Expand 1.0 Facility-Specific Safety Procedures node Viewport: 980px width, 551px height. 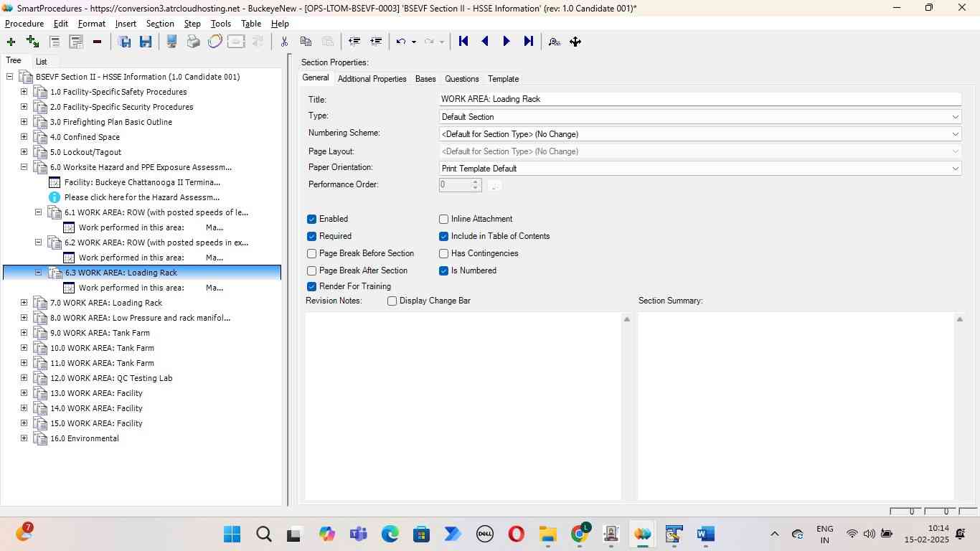pos(24,92)
